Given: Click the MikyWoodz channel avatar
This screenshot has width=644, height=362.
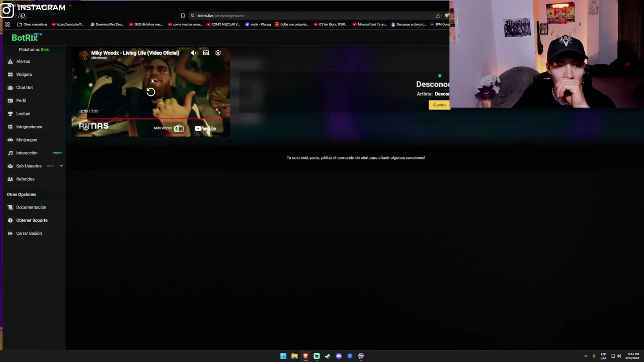Looking at the screenshot, I should [x=84, y=54].
